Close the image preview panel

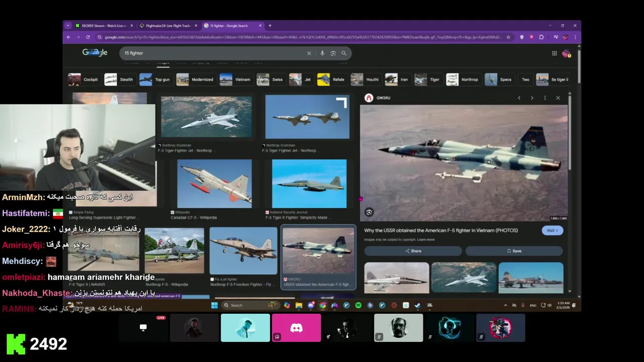[558, 98]
